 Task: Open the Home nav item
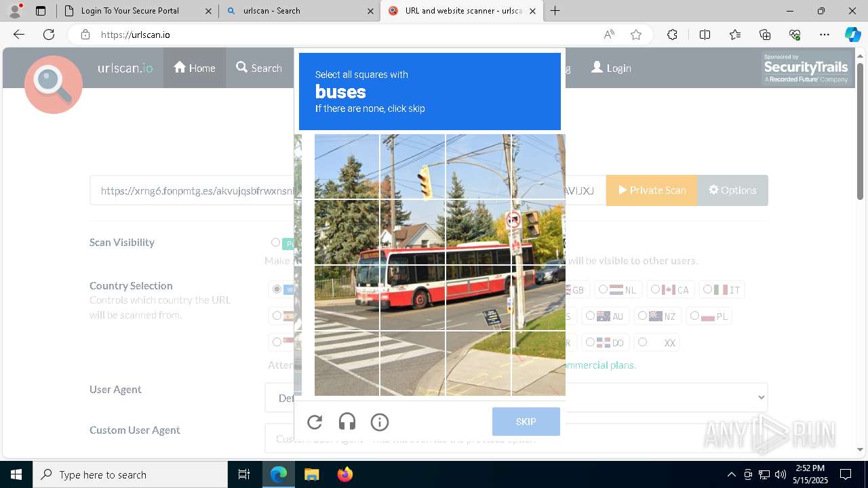195,68
